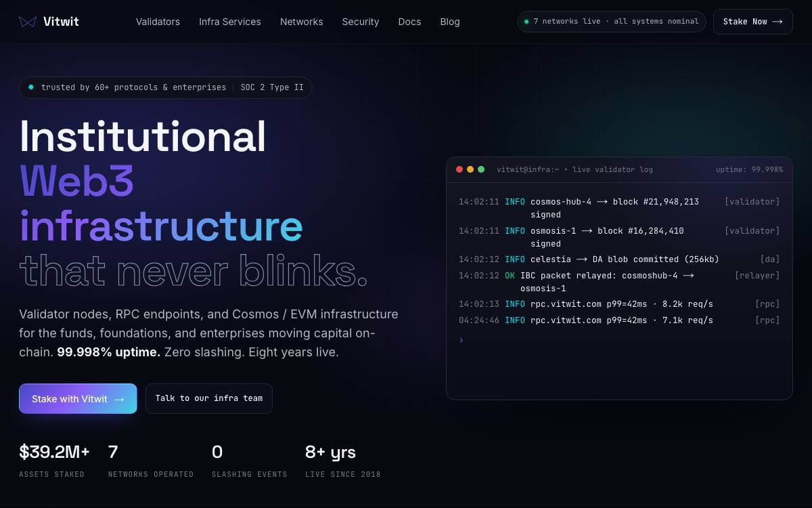
Task: Click the terminal prompt chevron
Action: (461, 340)
